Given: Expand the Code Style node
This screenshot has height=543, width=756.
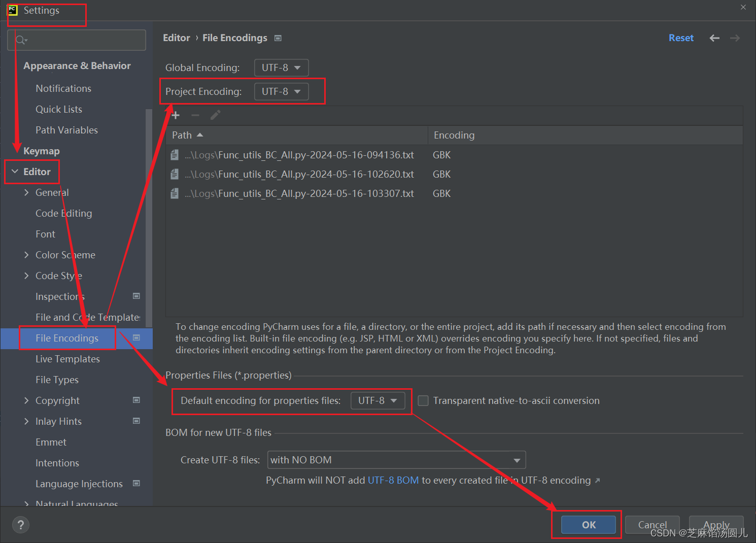Looking at the screenshot, I should [x=26, y=276].
